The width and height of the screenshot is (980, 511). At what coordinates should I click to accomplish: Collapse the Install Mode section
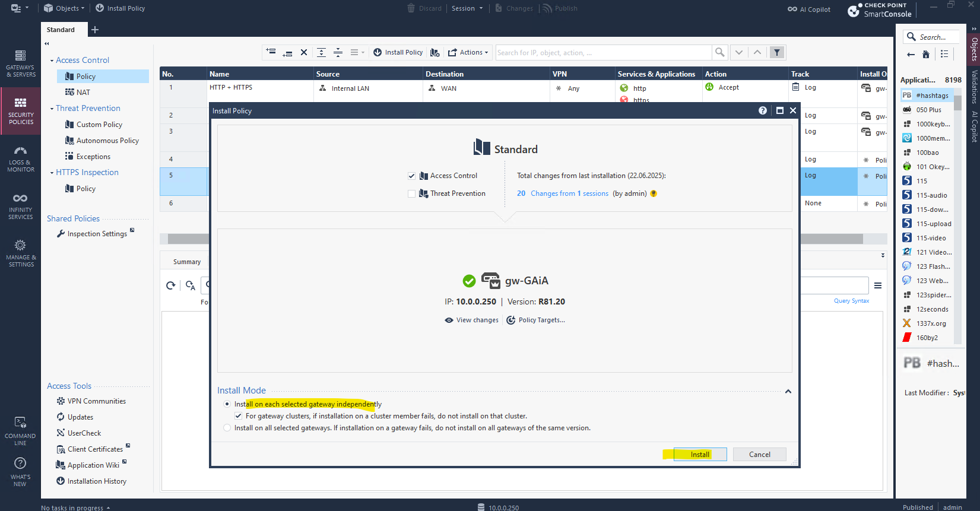[788, 391]
